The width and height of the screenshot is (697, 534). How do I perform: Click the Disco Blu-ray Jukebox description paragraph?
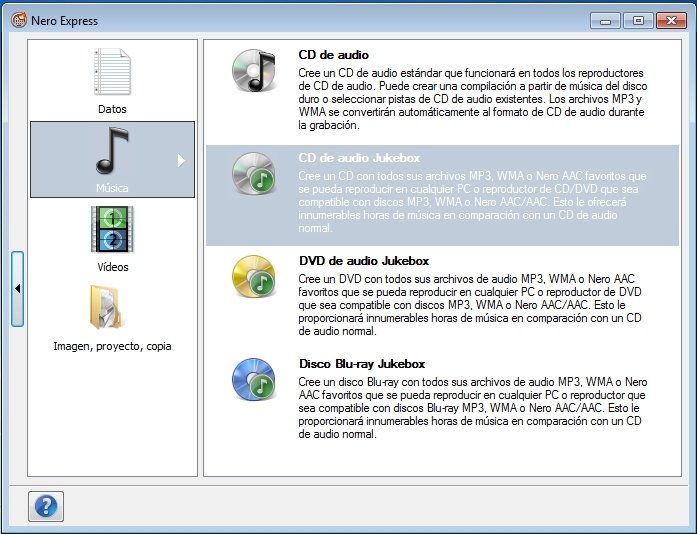[x=473, y=408]
